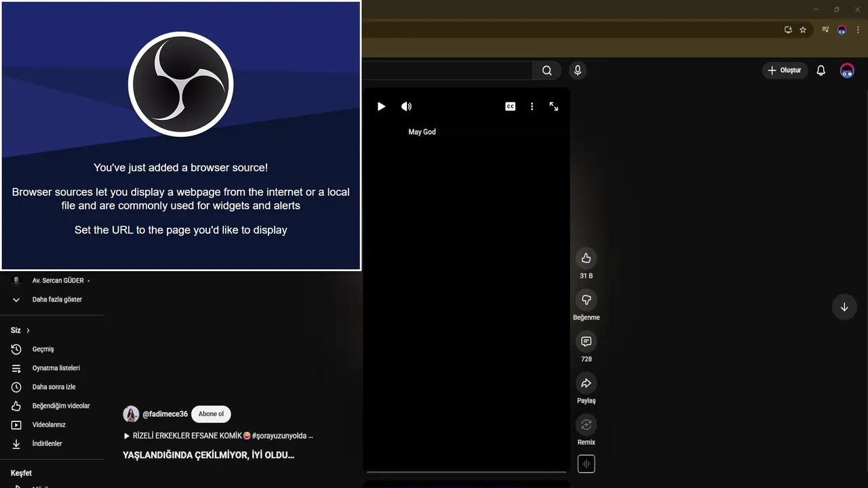Click the OBS logo in browser source overlay

180,84
